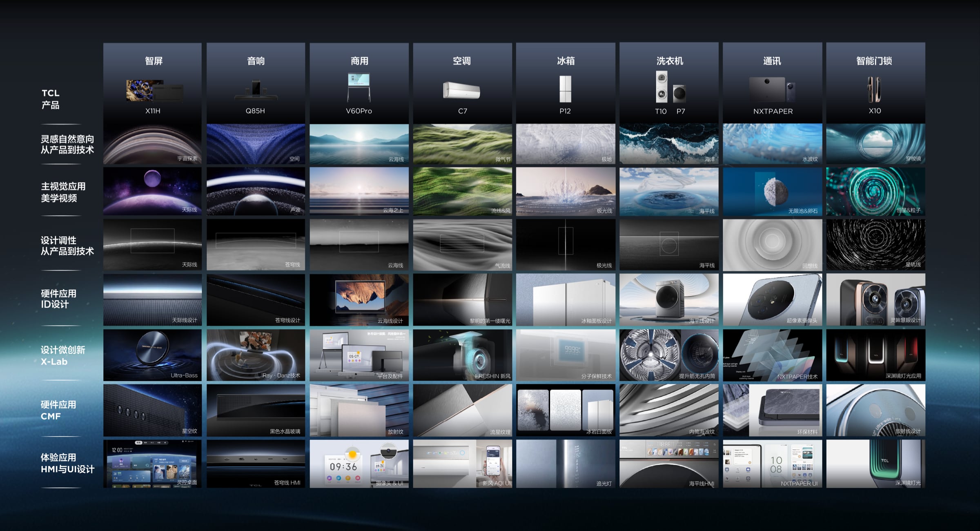The width and height of the screenshot is (980, 531).
Task: Click the P12 refrigerator product image
Action: coord(565,89)
